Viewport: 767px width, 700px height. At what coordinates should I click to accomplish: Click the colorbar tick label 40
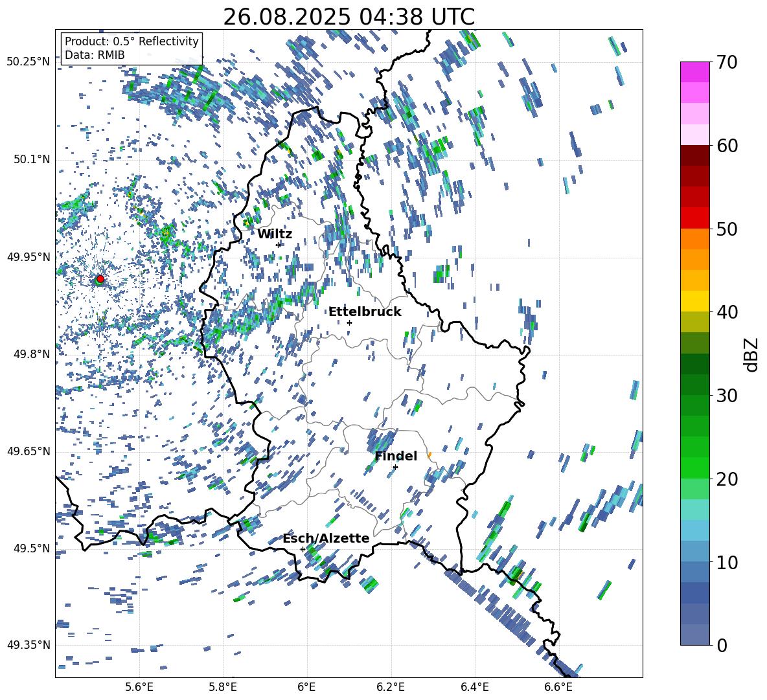click(727, 312)
